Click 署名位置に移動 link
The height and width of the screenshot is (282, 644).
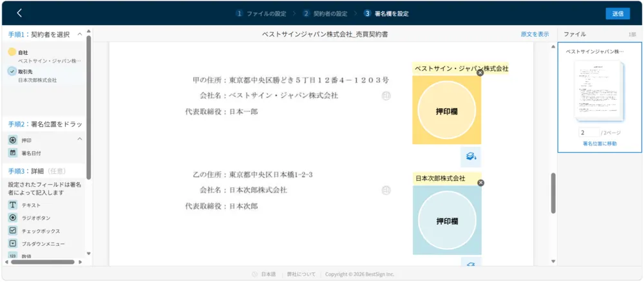(x=600, y=144)
